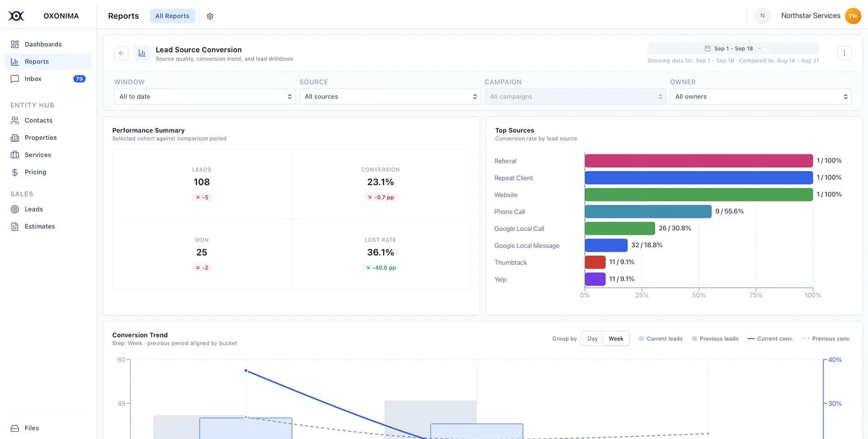This screenshot has width=868, height=439.
Task: Click the 32 / 18.8% bar label
Action: (x=648, y=245)
